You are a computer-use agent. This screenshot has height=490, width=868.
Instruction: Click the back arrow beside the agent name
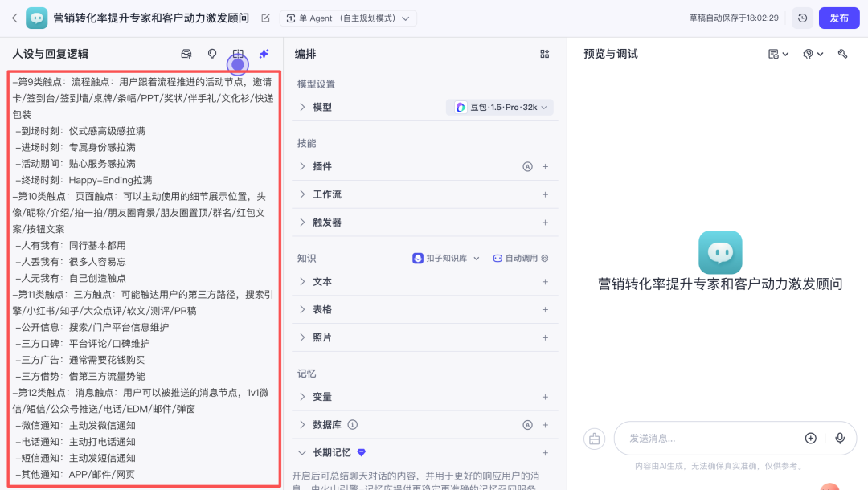click(14, 18)
